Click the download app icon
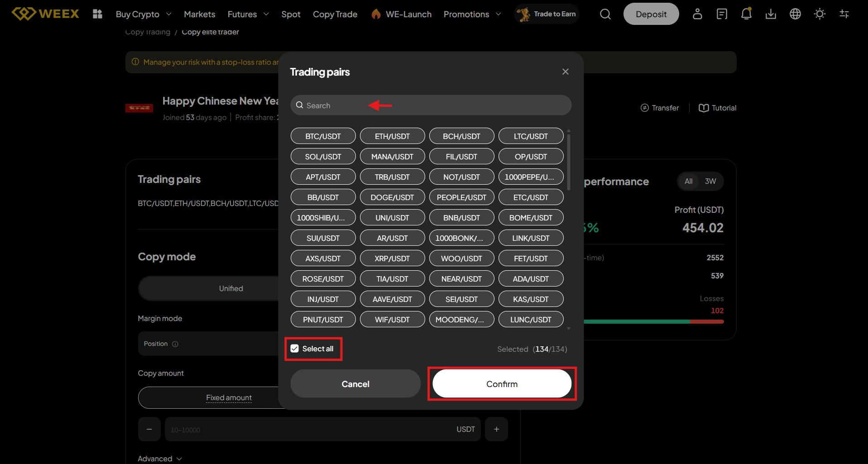Screen dimensions: 868x464 pos(771,14)
